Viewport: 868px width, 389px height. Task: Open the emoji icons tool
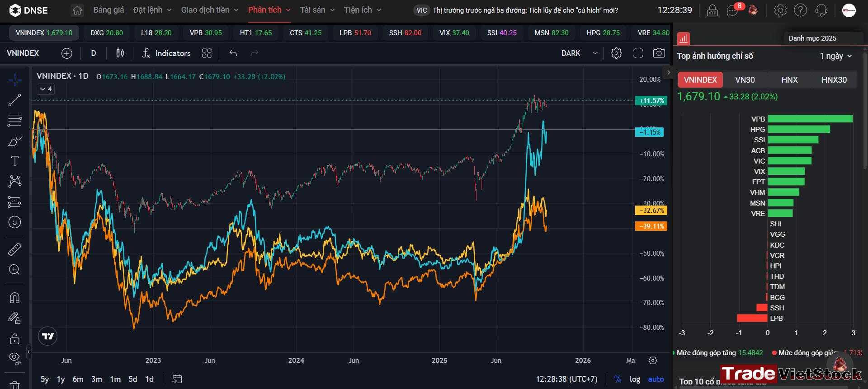tap(14, 222)
